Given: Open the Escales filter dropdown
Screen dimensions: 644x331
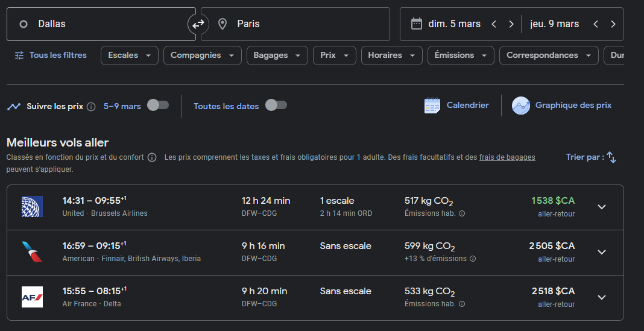Looking at the screenshot, I should (130, 55).
